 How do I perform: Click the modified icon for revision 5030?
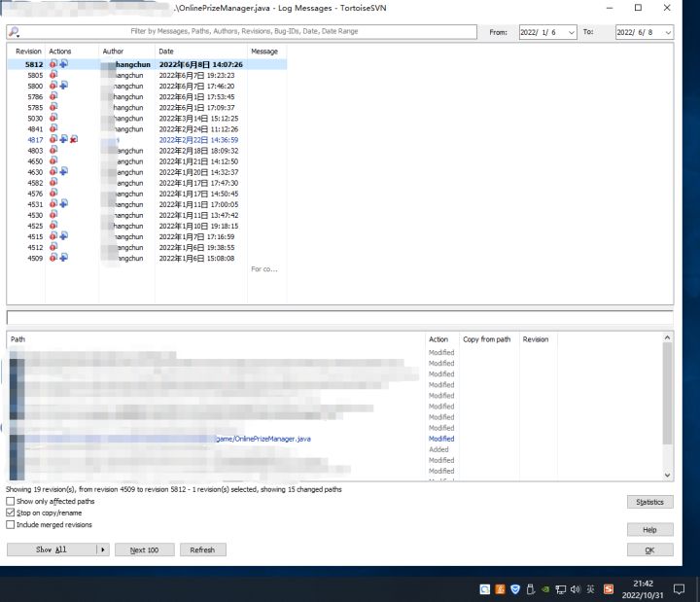point(53,118)
